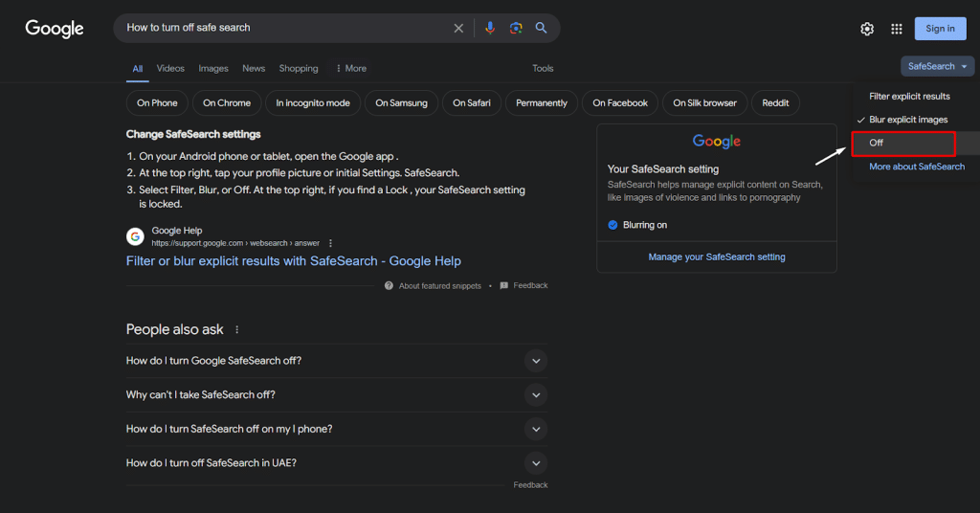980x513 pixels.
Task: Switch to the News tab
Action: (x=254, y=68)
